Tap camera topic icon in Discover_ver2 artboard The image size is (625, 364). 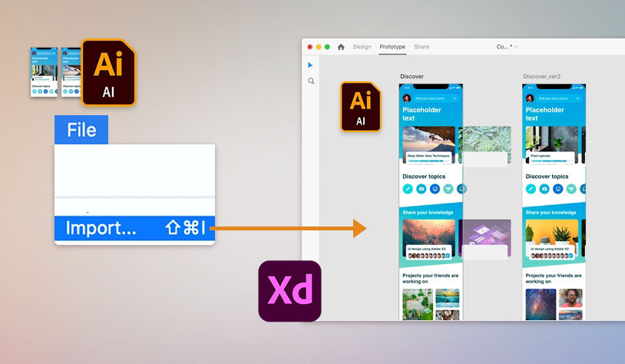pyautogui.click(x=544, y=189)
